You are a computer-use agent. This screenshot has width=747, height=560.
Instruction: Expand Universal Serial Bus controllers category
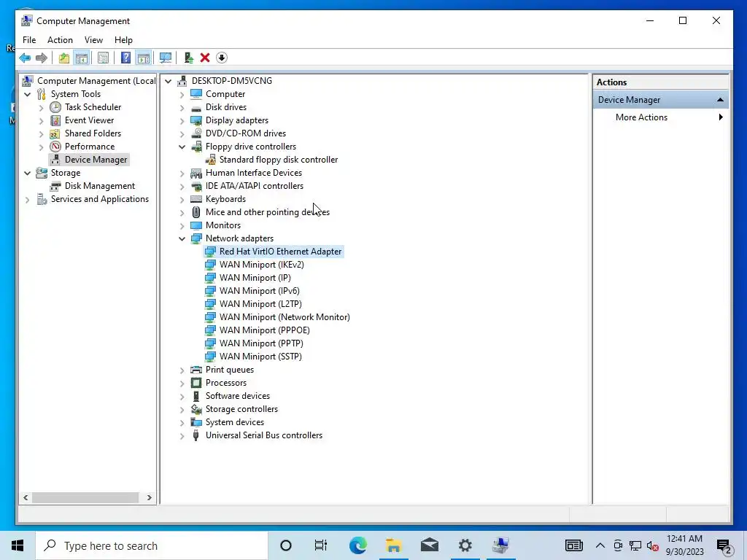pos(182,436)
